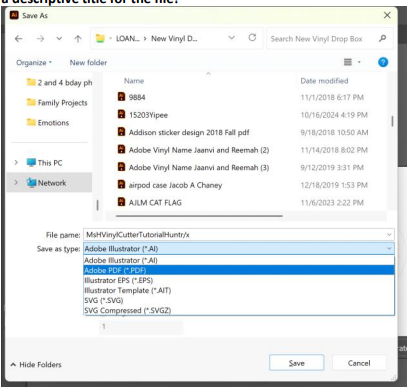
Task: Expand the address bar path dropdown
Action: click(x=231, y=38)
